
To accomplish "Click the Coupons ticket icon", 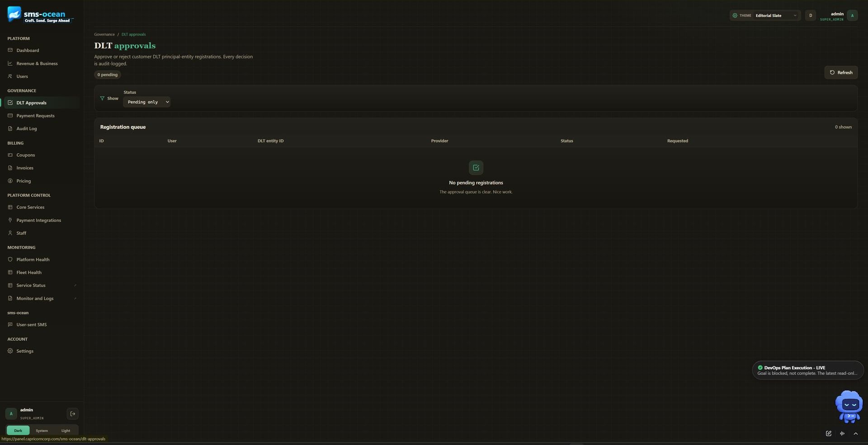I will [x=10, y=155].
